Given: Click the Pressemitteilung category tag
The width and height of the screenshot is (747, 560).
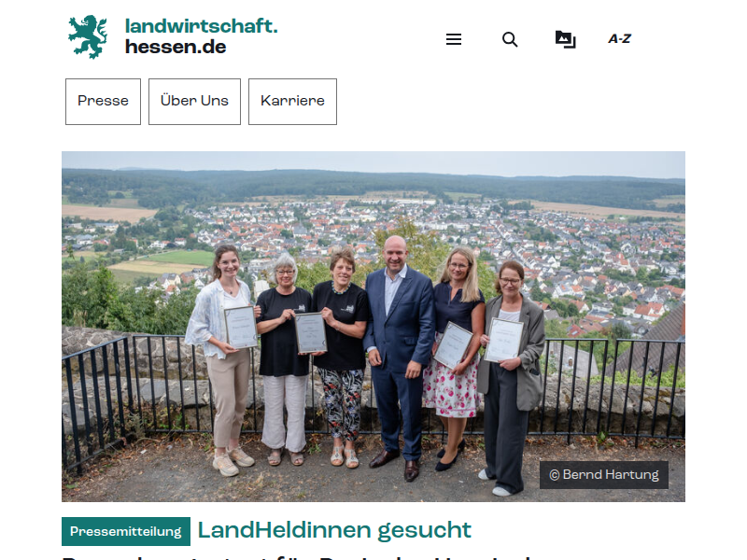Looking at the screenshot, I should coord(126,531).
